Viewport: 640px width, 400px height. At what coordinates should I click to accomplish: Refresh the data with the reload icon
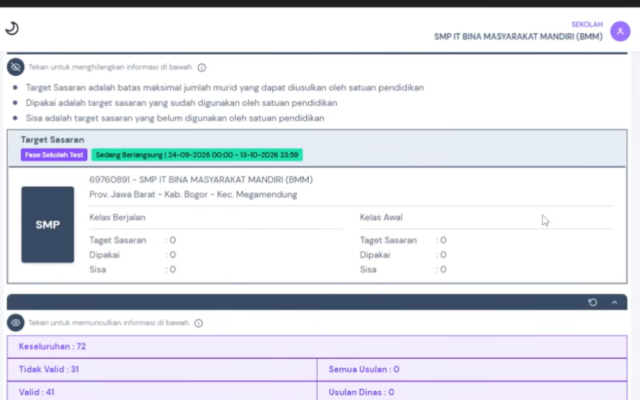click(593, 302)
